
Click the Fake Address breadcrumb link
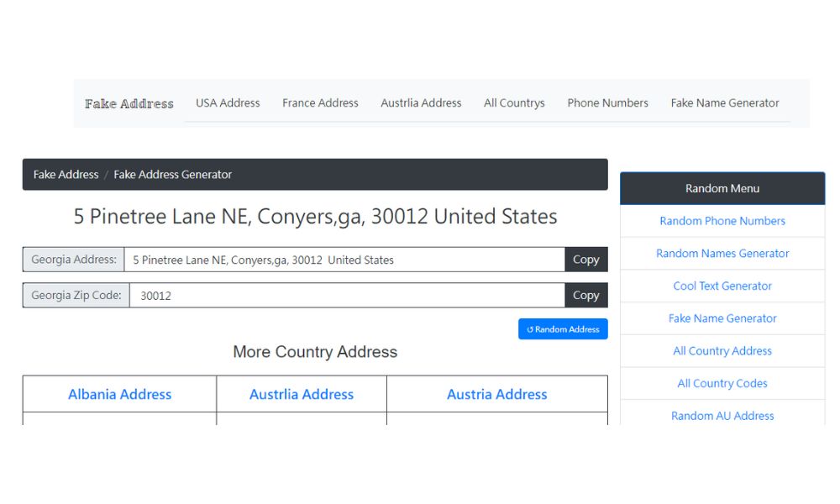pos(66,175)
